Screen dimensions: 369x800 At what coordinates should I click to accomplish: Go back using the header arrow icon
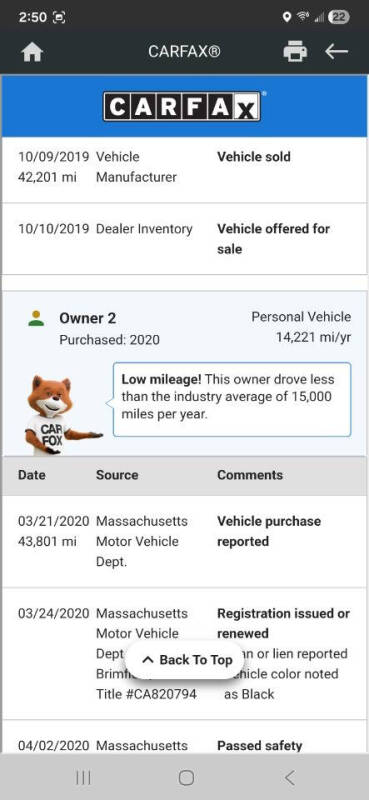point(336,52)
